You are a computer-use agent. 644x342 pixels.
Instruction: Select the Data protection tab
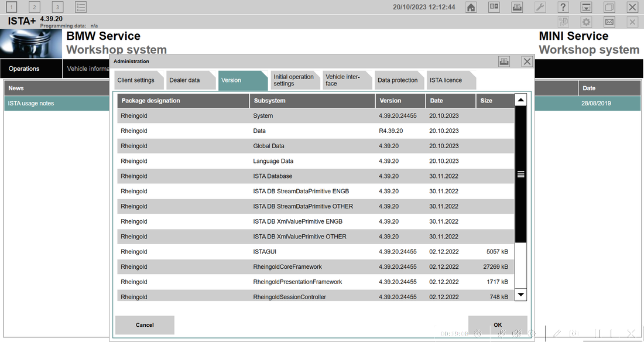(398, 80)
